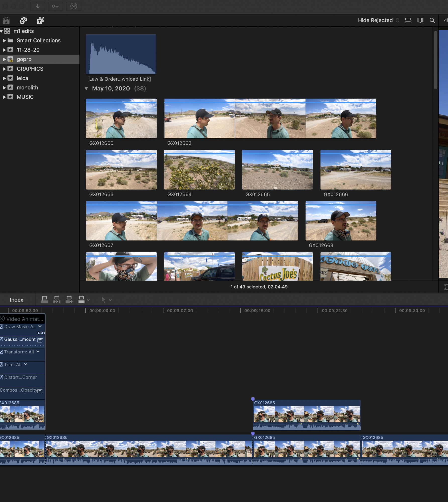This screenshot has width=448, height=502.
Task: Open the Photos and Audio sidebar
Action: [23, 20]
